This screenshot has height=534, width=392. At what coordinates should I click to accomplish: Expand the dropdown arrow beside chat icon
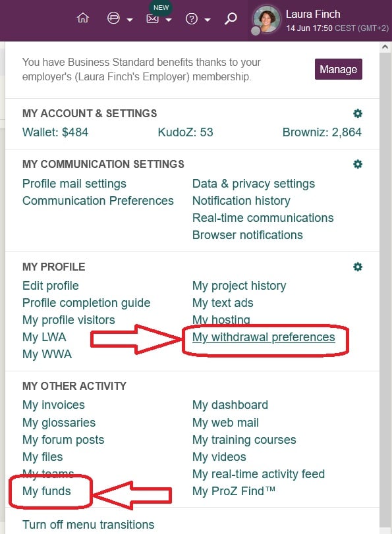(x=130, y=20)
